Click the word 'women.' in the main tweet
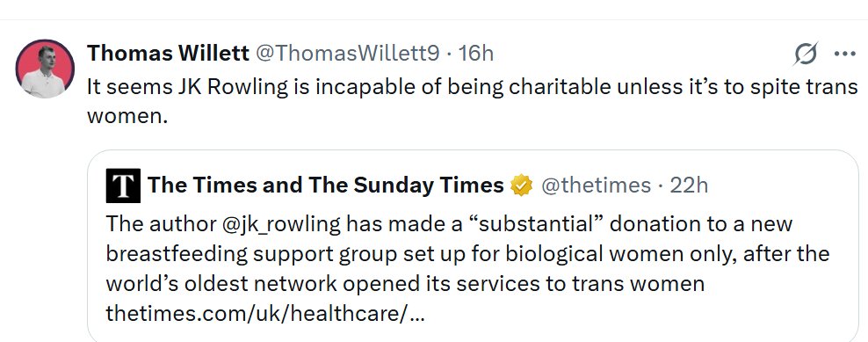868x342 pixels. (127, 117)
